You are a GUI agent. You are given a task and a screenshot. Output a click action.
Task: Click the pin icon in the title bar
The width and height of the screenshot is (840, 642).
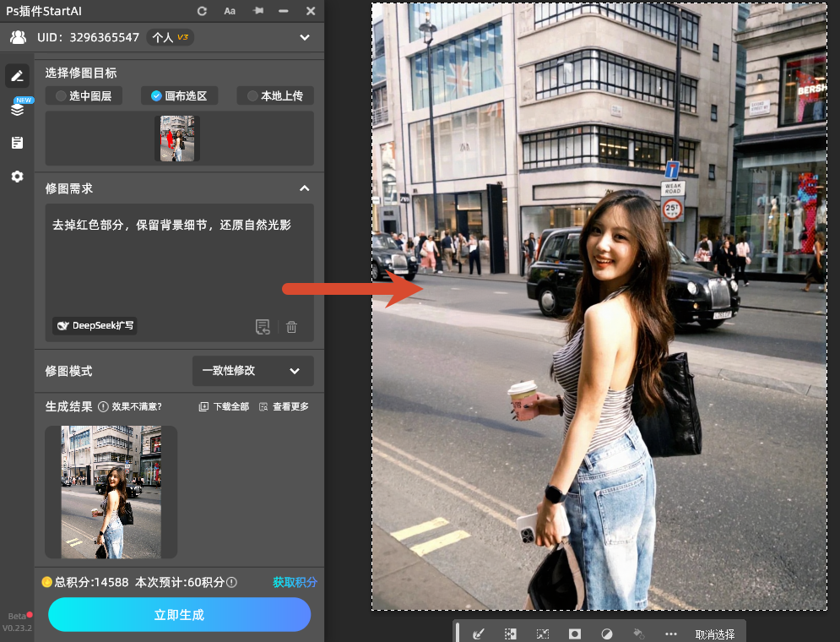(x=259, y=11)
